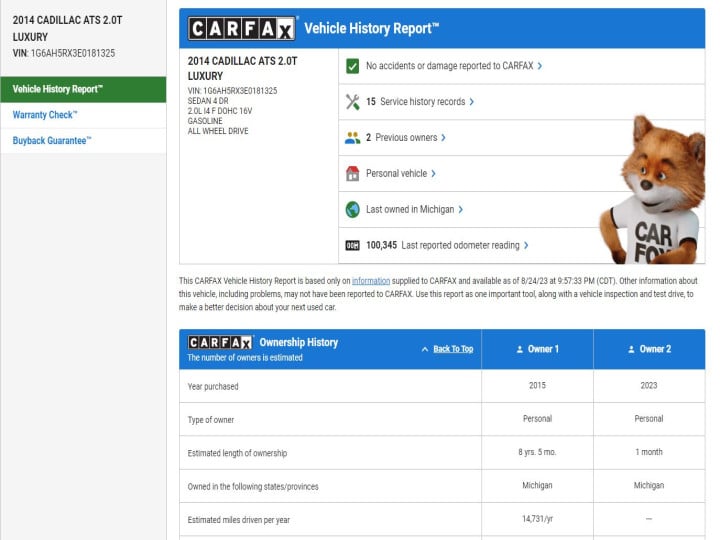Click the '2023' year purchased cell

tap(649, 386)
